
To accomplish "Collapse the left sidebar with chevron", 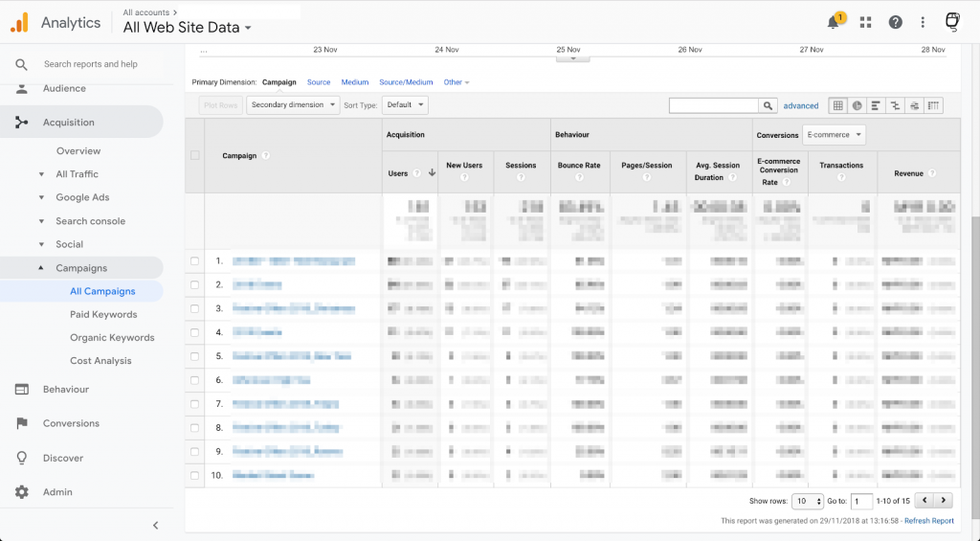I will 156,526.
